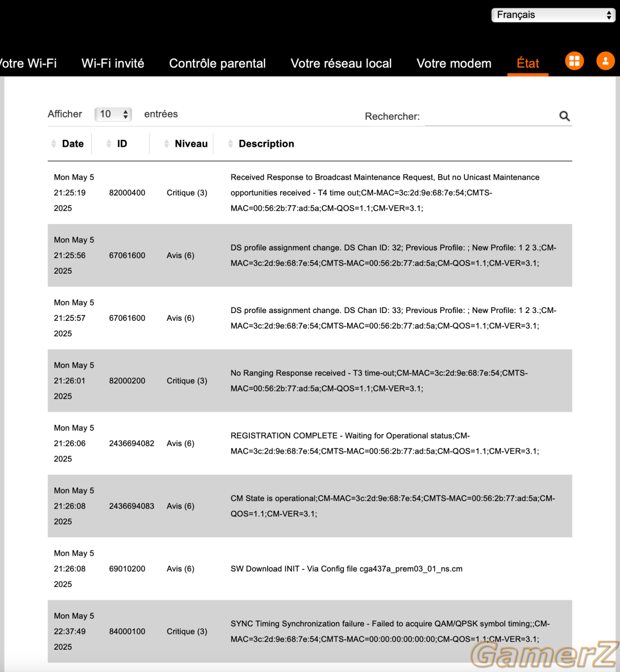Select event ID 69010200
Screen dimensions: 620x672
(127, 569)
